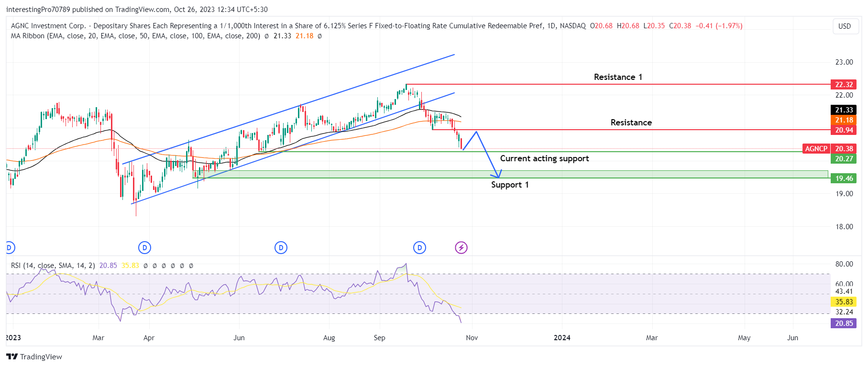Click the -0.41 (-1.97%) change value
Screen dimensions: 868x367
pyautogui.click(x=719, y=26)
